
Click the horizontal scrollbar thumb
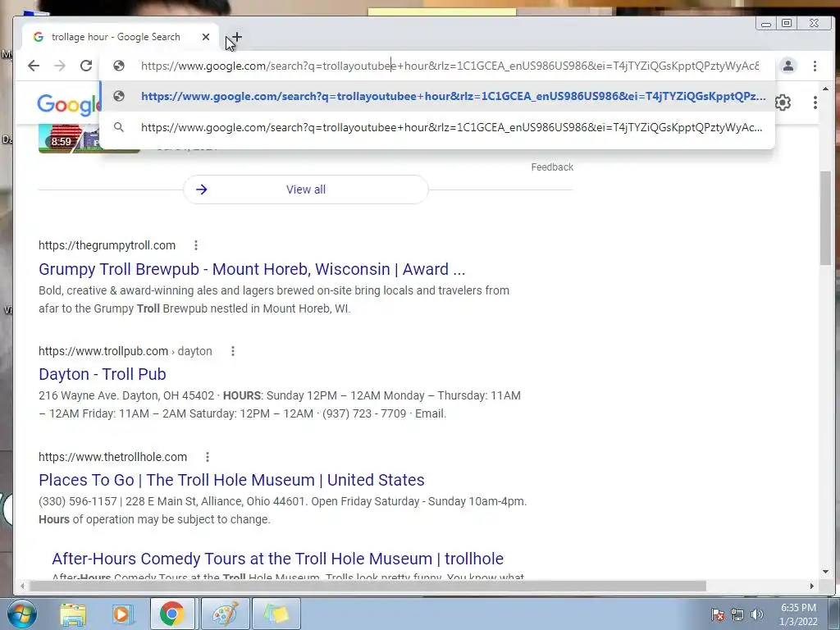(367, 586)
